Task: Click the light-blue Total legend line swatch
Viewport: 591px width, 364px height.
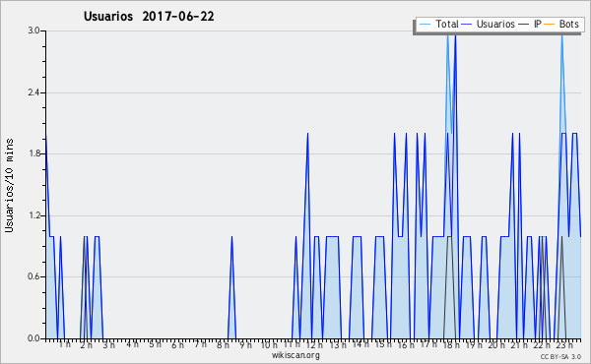Action: pos(425,25)
